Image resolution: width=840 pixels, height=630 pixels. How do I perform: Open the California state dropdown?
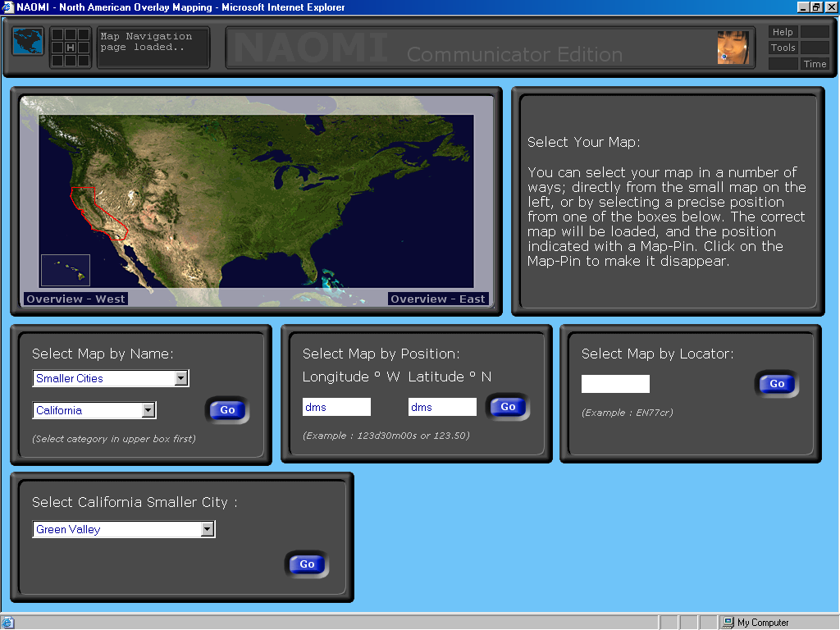tap(94, 410)
